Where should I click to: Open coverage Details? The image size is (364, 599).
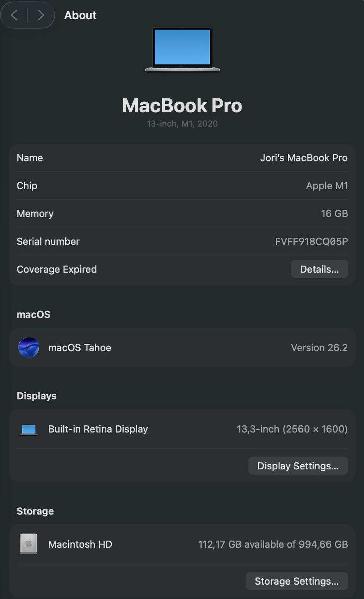click(319, 269)
